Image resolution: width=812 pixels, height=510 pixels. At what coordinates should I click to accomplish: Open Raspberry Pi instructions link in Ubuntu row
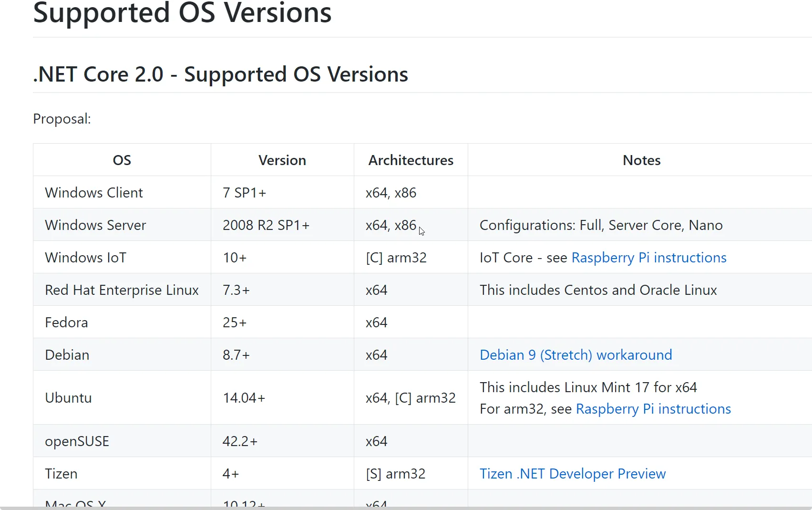tap(653, 409)
